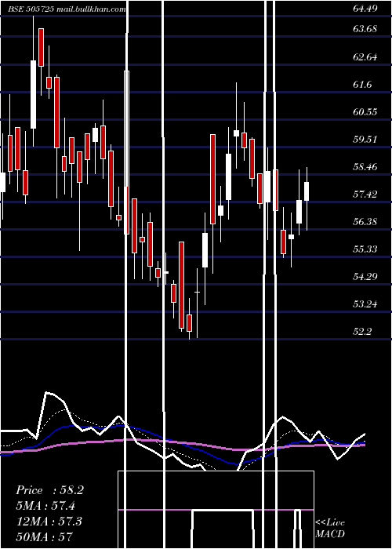Click the 12MA : 57.3 readout
This screenshot has height=549, width=392.
pos(49,521)
